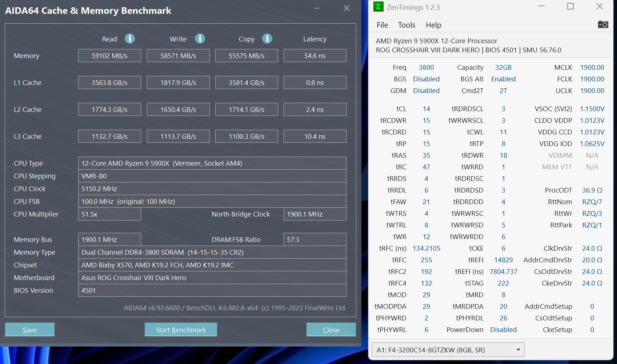The image size is (617, 364).
Task: Open the Help menu in ZenTimings
Action: coord(433,25)
